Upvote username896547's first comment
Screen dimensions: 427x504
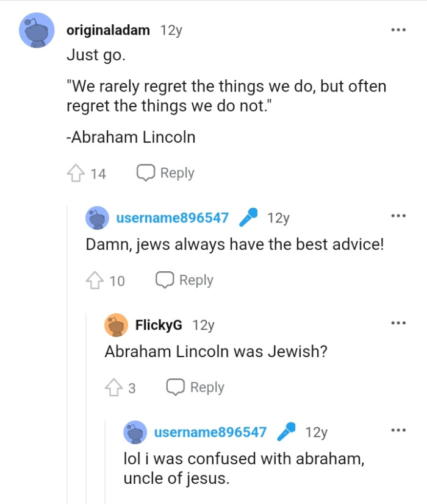pyautogui.click(x=96, y=280)
